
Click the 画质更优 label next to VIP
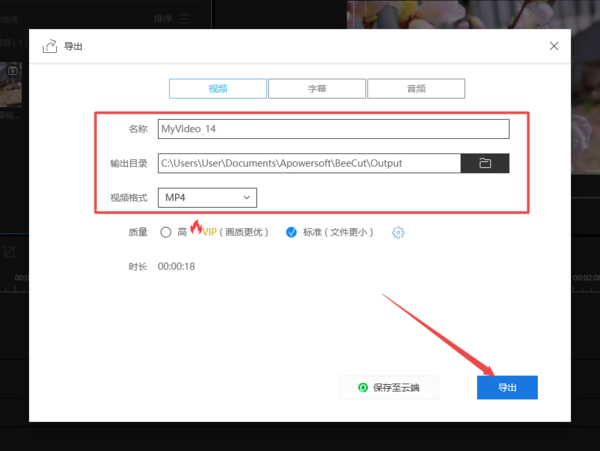tap(246, 232)
